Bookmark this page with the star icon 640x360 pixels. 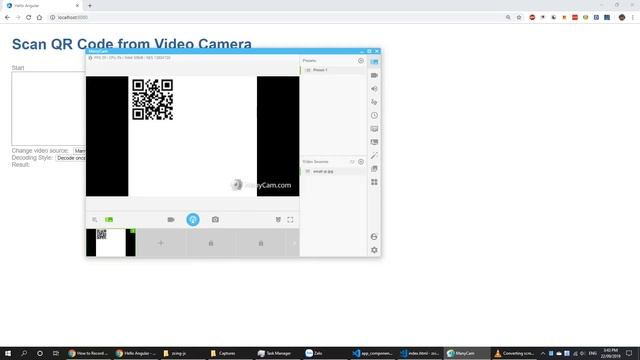pyautogui.click(x=519, y=18)
